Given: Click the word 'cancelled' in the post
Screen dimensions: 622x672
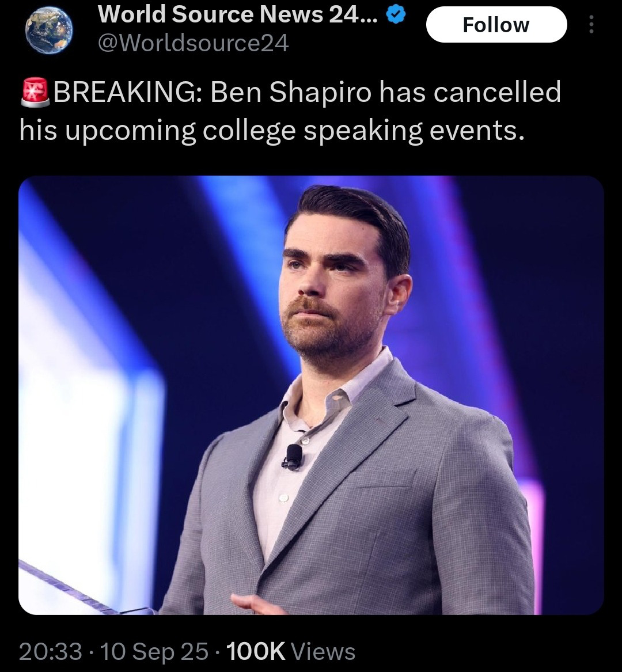Looking at the screenshot, I should [497, 92].
